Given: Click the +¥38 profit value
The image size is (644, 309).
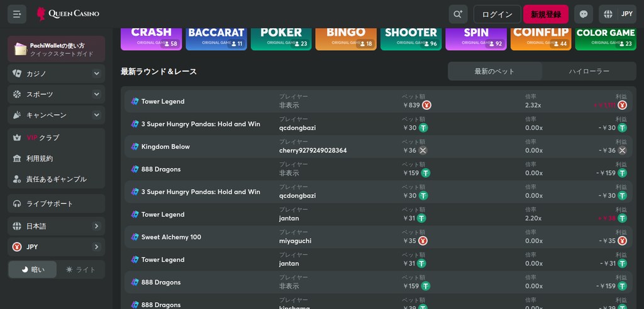Looking at the screenshot, I should [x=607, y=219].
